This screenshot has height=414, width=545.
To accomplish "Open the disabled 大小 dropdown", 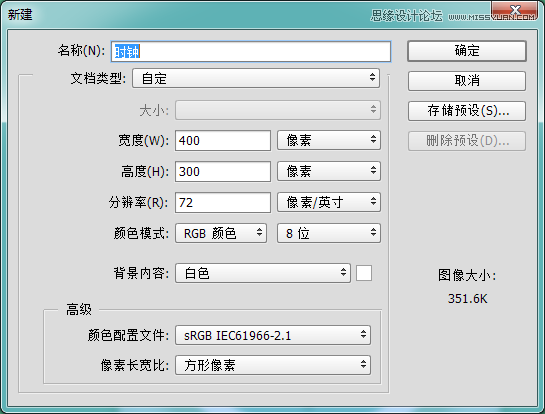I will click(x=278, y=110).
